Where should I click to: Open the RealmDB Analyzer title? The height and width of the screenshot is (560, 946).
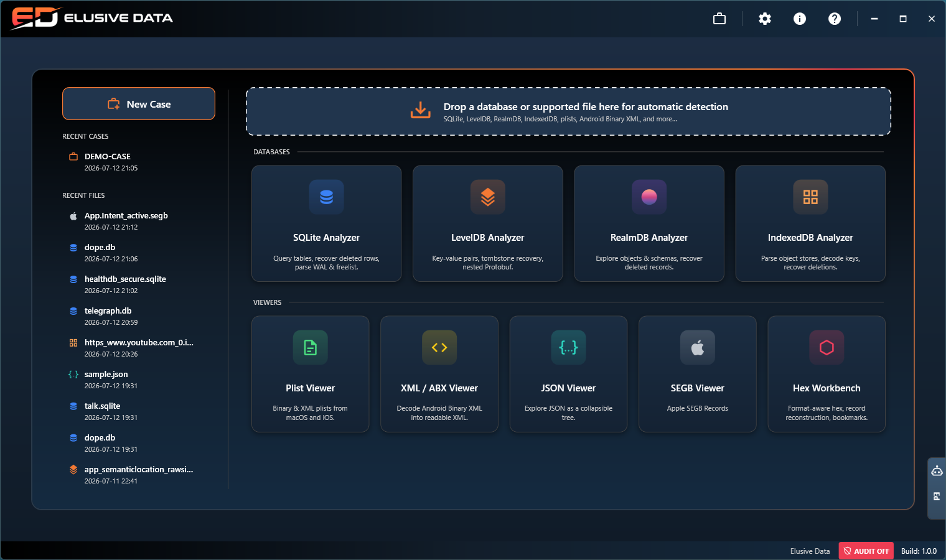[649, 238]
